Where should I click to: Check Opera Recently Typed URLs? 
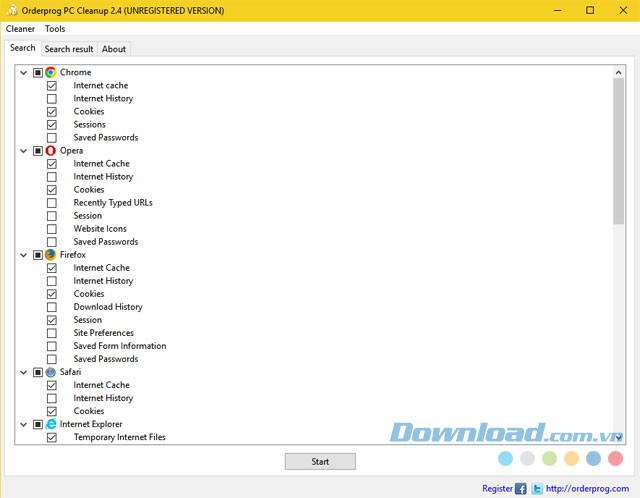[x=52, y=203]
